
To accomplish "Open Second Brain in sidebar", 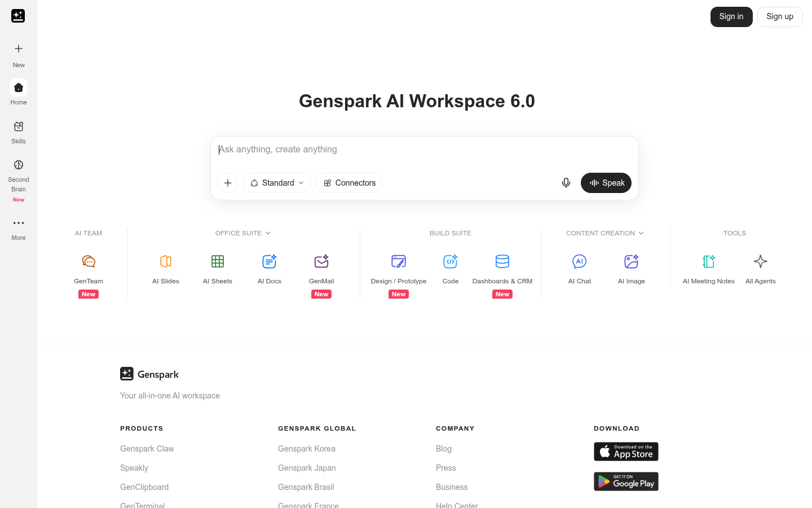I will click(19, 180).
